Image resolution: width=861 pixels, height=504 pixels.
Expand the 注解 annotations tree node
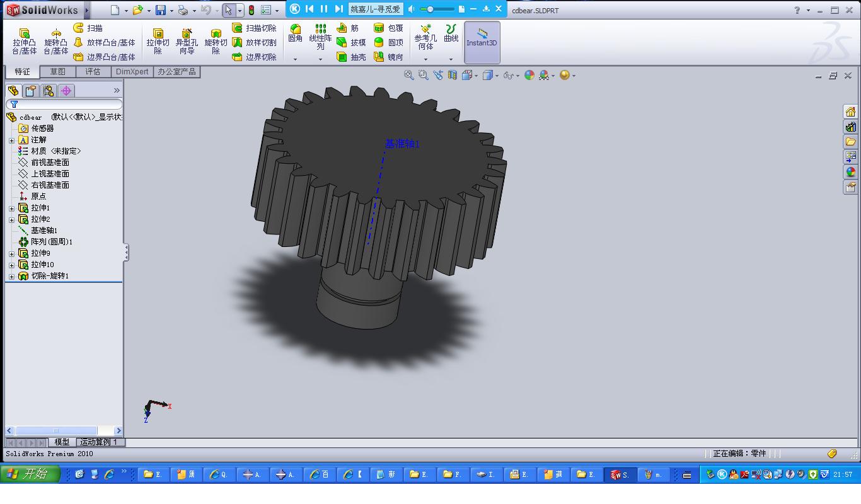coord(11,140)
